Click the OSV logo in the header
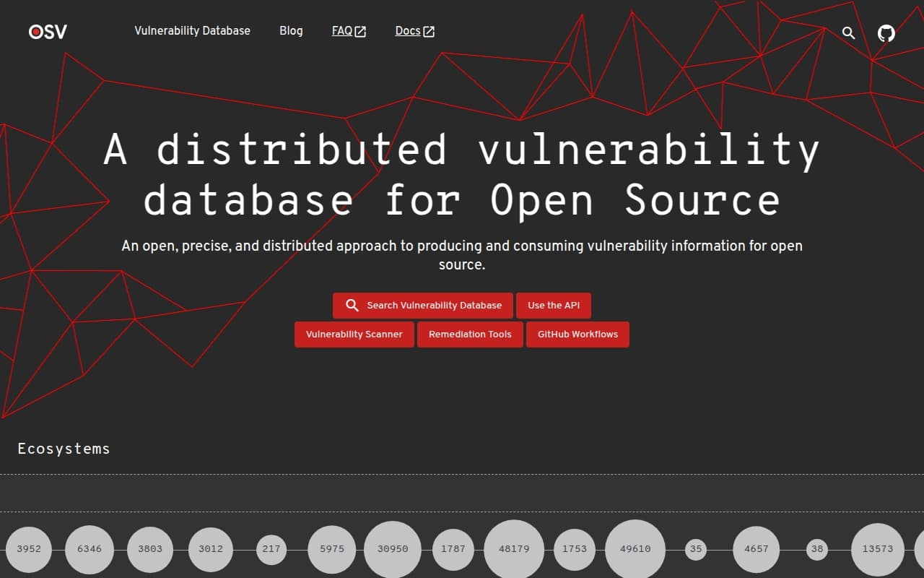924x578 pixels. tap(46, 32)
